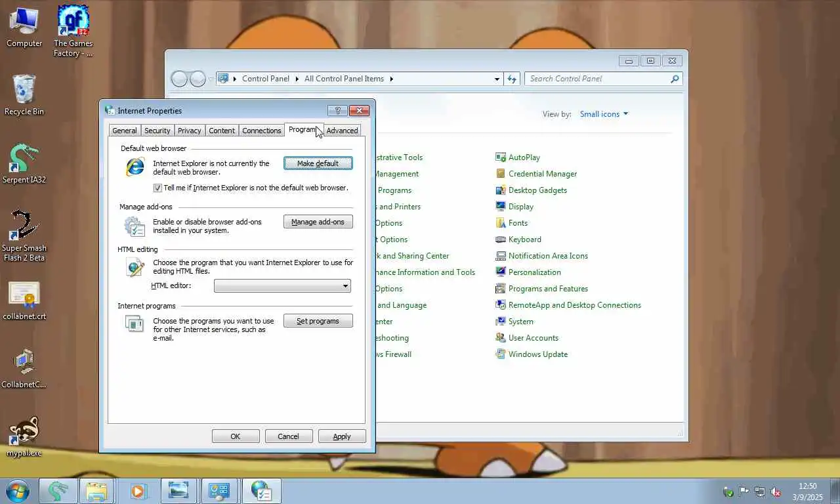The width and height of the screenshot is (840, 504).
Task: Select the Serpent IA32 desktop shortcut
Action: tap(24, 163)
